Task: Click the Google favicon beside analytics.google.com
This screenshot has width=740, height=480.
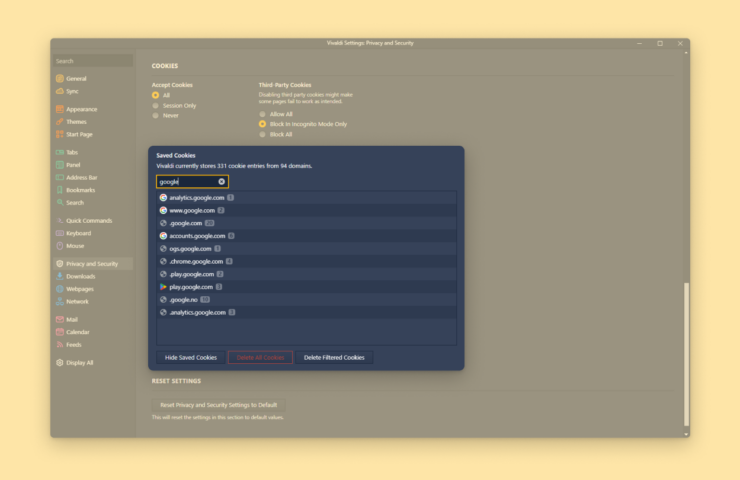Action: coord(163,198)
